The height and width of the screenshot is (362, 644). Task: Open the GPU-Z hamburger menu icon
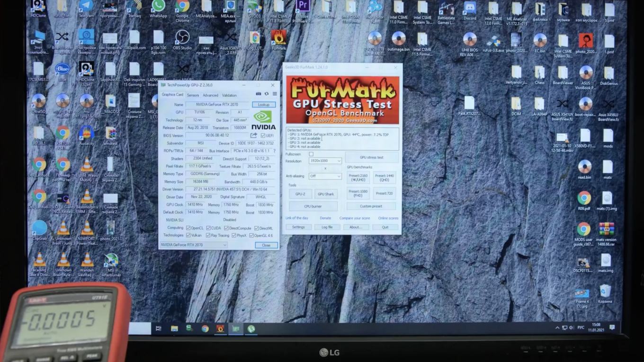[x=274, y=94]
